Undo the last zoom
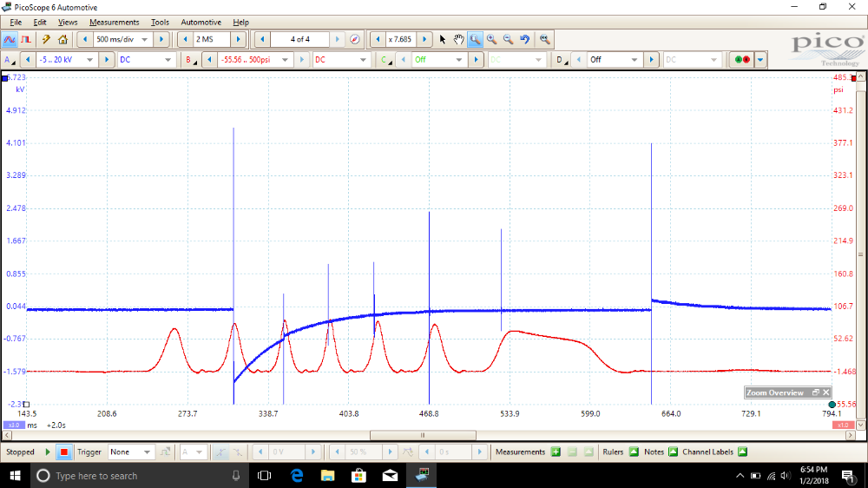The height and width of the screenshot is (488, 868). [x=525, y=39]
